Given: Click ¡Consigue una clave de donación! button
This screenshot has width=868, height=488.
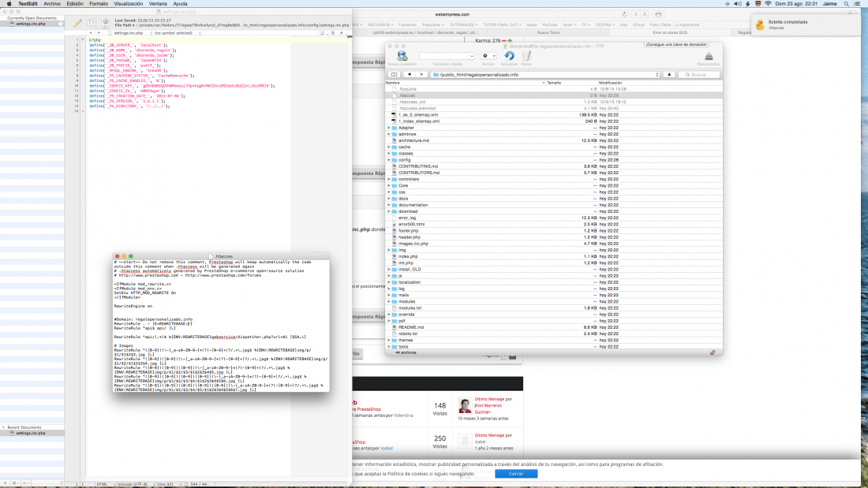Looking at the screenshot, I should pyautogui.click(x=676, y=44).
